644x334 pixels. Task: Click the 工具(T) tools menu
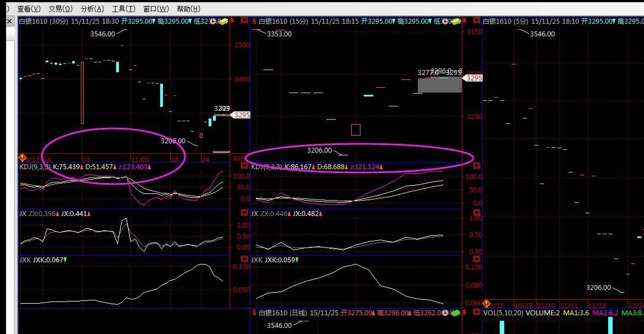(x=123, y=9)
